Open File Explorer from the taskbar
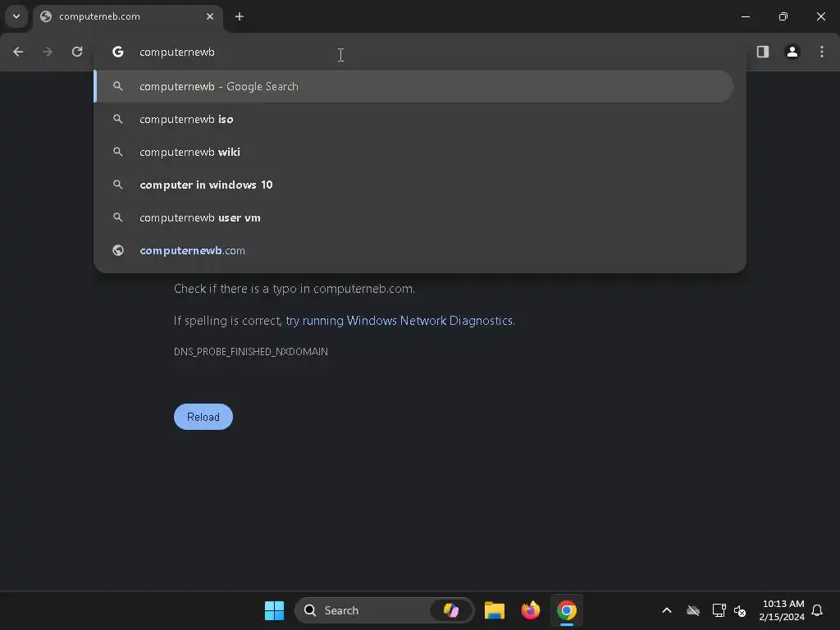The width and height of the screenshot is (840, 630). click(495, 610)
